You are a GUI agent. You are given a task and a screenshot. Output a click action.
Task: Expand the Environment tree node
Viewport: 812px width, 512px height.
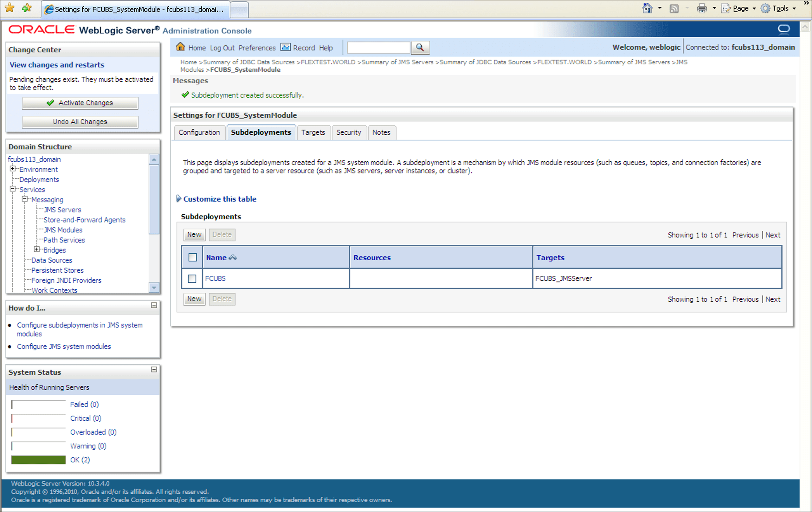pos(13,169)
